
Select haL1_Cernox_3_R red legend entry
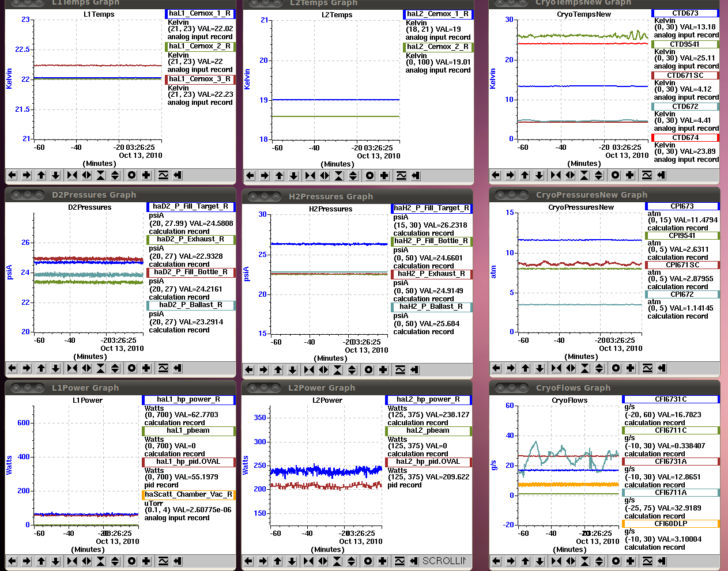[200, 80]
